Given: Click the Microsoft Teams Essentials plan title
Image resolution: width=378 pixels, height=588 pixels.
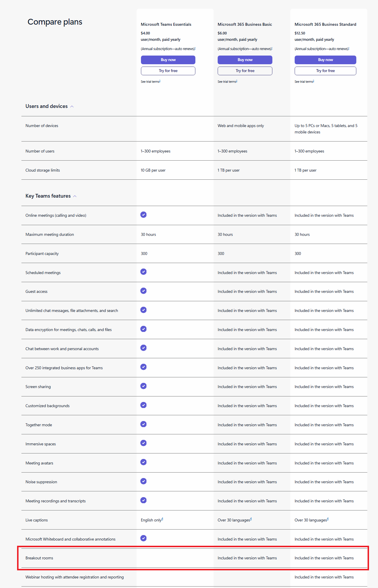Looking at the screenshot, I should [166, 24].
